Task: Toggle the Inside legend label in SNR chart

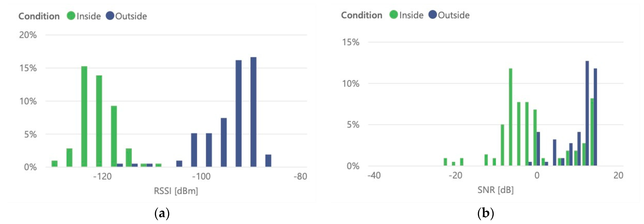Action: pos(411,15)
